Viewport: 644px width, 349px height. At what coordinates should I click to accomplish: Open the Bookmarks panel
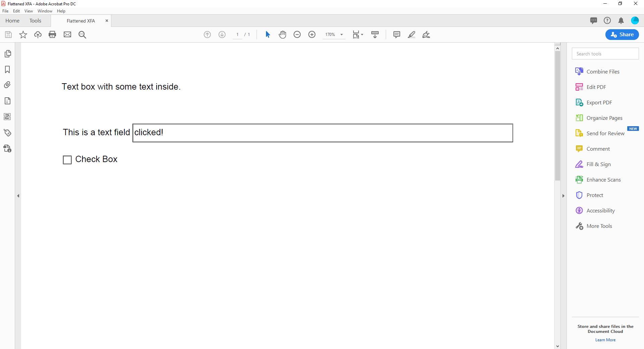pyautogui.click(x=7, y=69)
